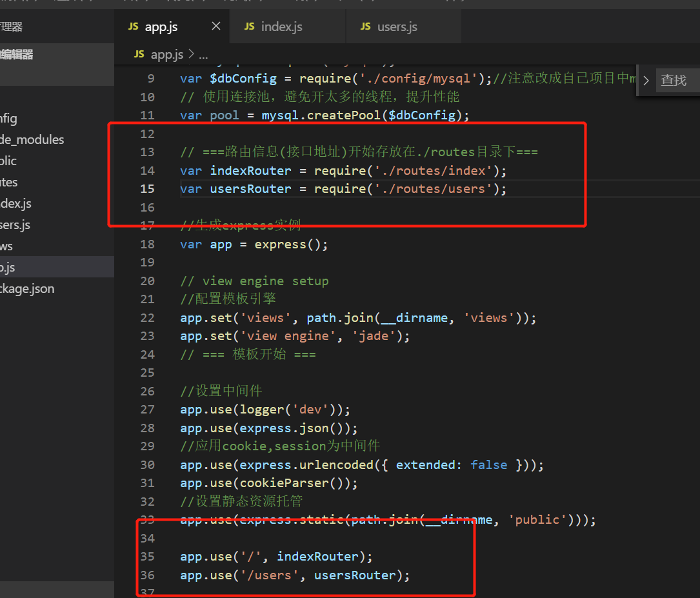The image size is (700, 598).
Task: Click 'express.urlencoded' on line 30
Action: (306, 465)
